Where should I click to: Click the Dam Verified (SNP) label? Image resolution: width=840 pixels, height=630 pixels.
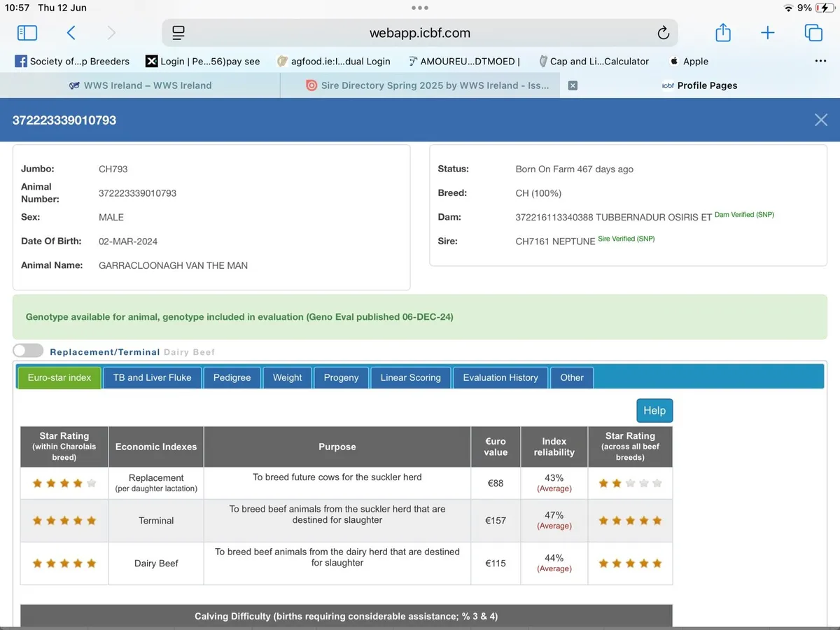click(x=744, y=215)
